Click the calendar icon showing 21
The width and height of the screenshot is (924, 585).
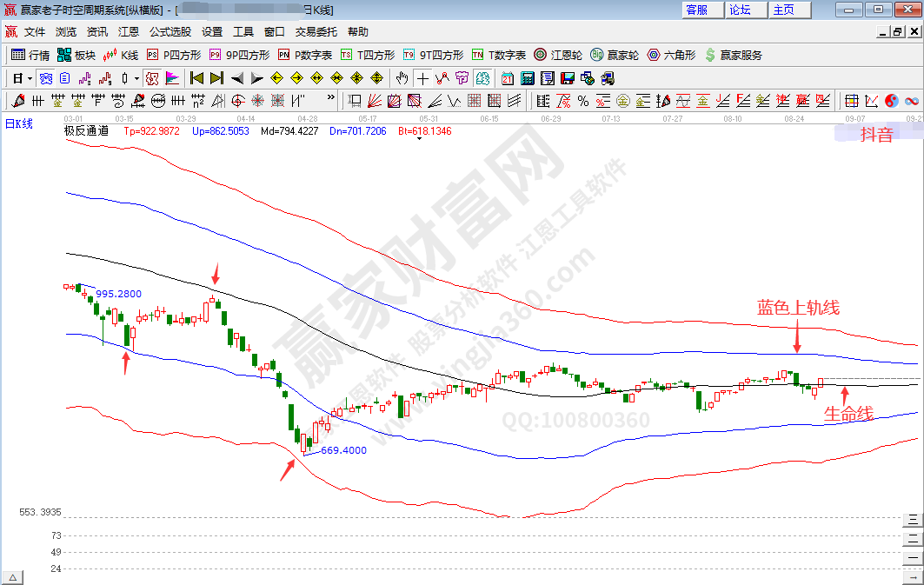pyautogui.click(x=507, y=77)
